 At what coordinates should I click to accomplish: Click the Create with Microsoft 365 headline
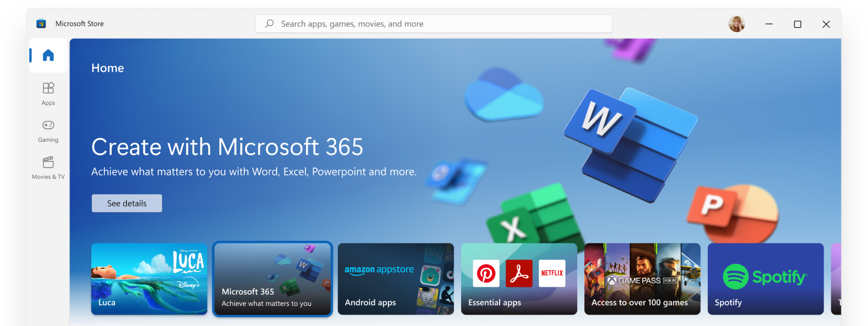[227, 147]
